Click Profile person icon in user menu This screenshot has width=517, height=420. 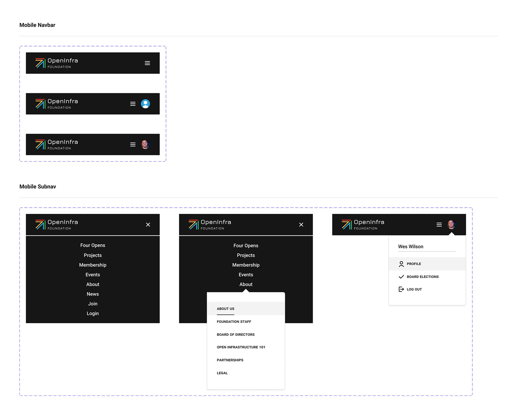401,264
